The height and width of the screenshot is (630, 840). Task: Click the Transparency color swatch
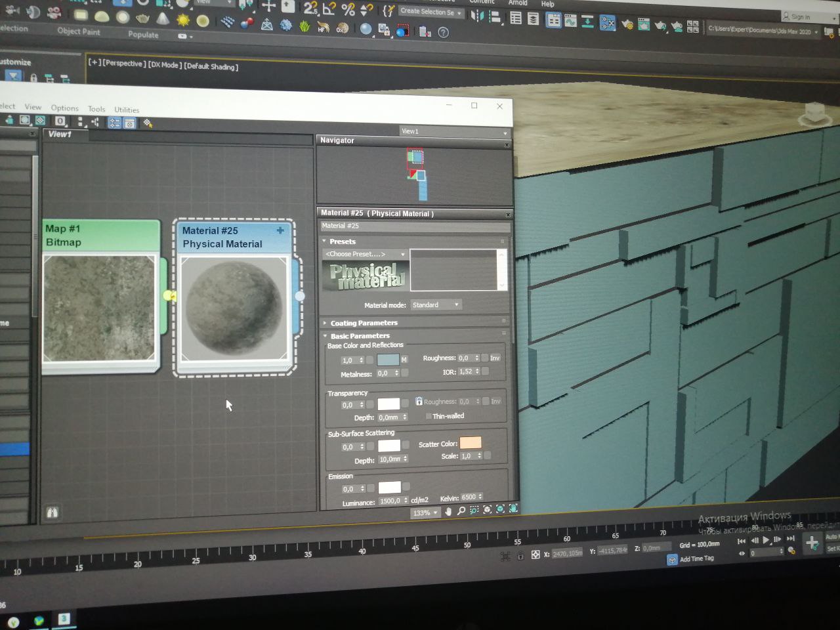pos(388,404)
